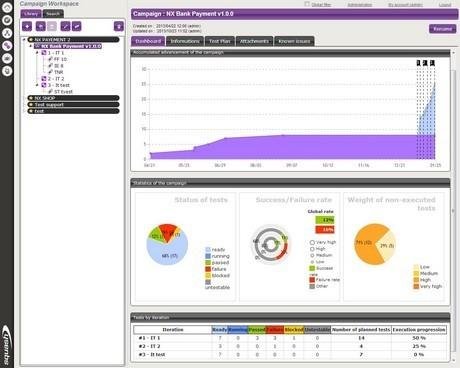The height and width of the screenshot is (368, 460).
Task: Click the Very high legend swatch under Weight chart
Action: 416,286
